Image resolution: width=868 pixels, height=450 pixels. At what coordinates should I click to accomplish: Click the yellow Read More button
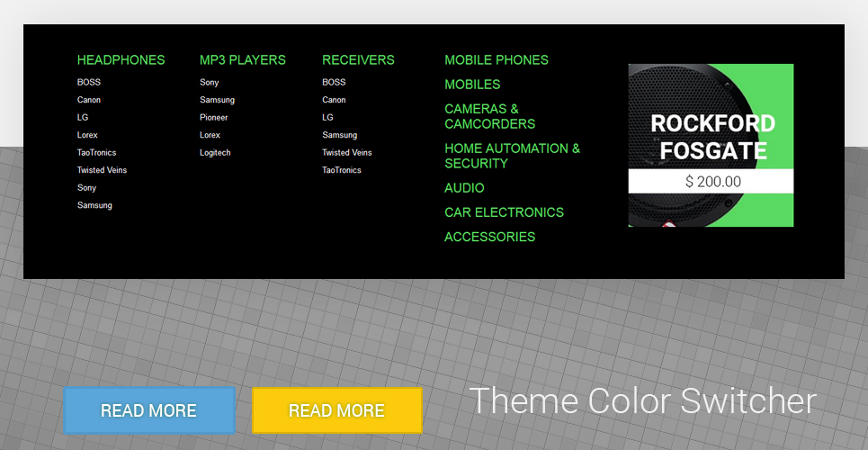tap(337, 410)
